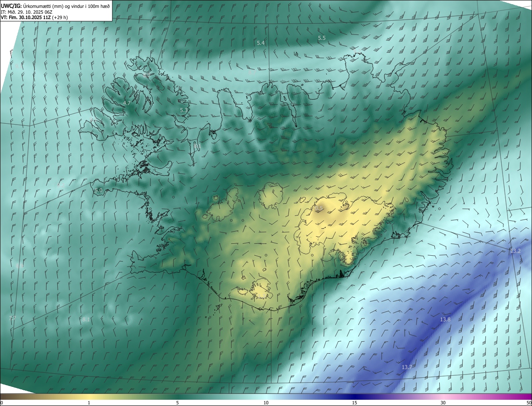Click the 5.4 value label on the map
Image resolution: width=532 pixels, height=406 pixels.
tap(261, 43)
